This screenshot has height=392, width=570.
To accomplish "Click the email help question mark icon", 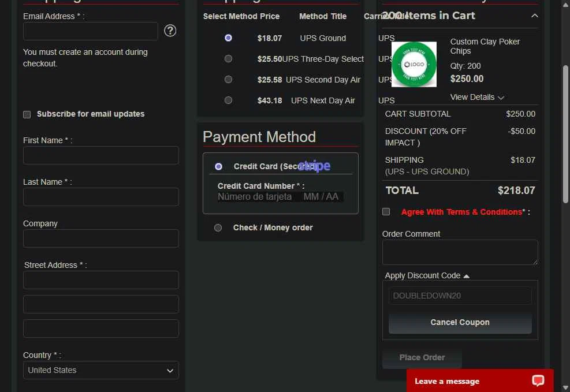I will pos(170,31).
